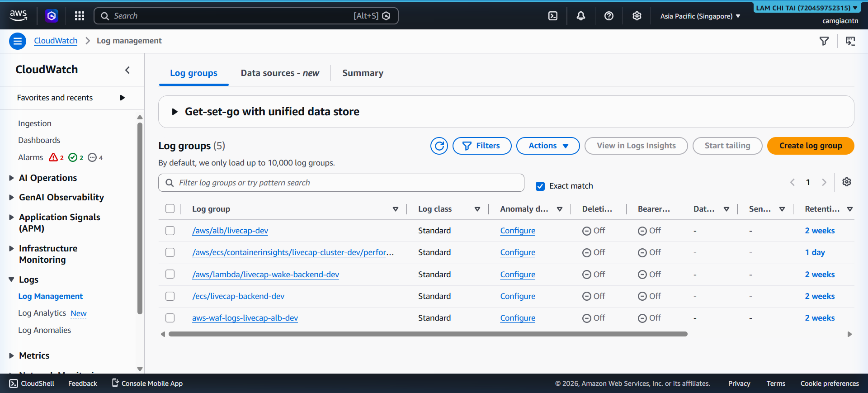The height and width of the screenshot is (393, 868).
Task: Click CloudWatch breadcrumb link
Action: [56, 41]
